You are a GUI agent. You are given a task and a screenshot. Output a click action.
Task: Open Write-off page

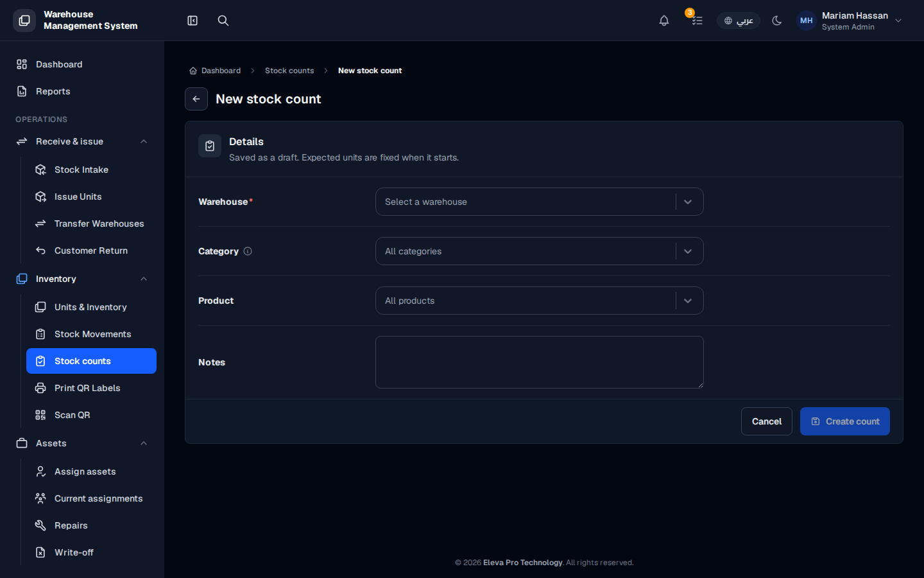[x=91, y=552]
